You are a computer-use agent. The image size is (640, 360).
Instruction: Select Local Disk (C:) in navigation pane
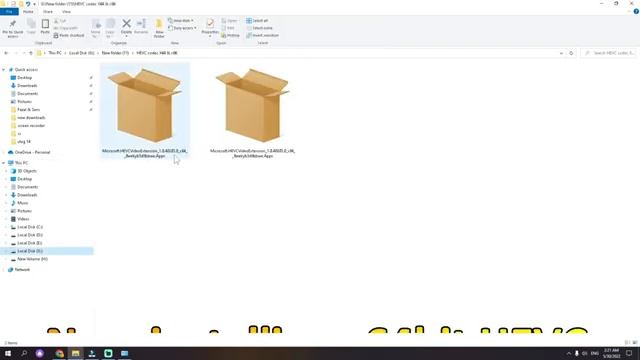[x=30, y=227]
